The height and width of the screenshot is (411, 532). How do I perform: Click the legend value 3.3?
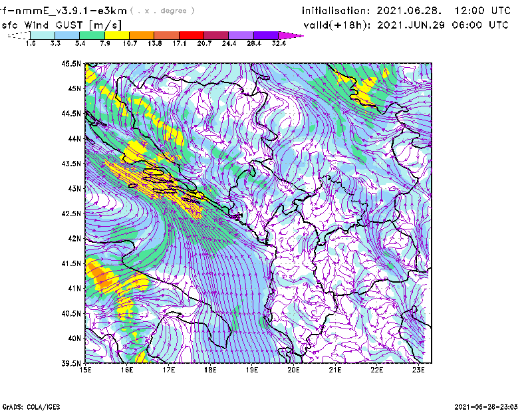55,43
